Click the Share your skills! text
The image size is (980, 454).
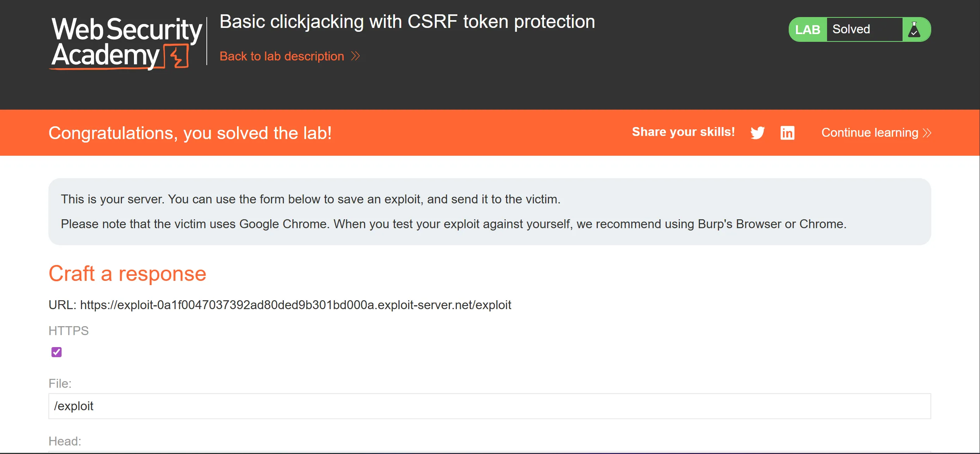pos(683,132)
